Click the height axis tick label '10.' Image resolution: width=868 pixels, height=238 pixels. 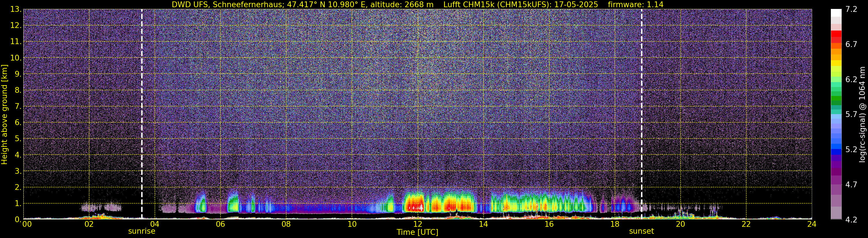[x=16, y=58]
